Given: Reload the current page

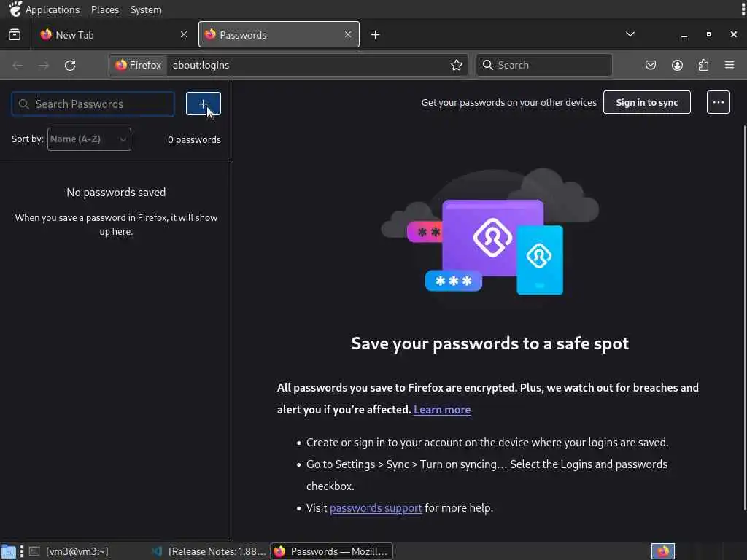Looking at the screenshot, I should (70, 65).
